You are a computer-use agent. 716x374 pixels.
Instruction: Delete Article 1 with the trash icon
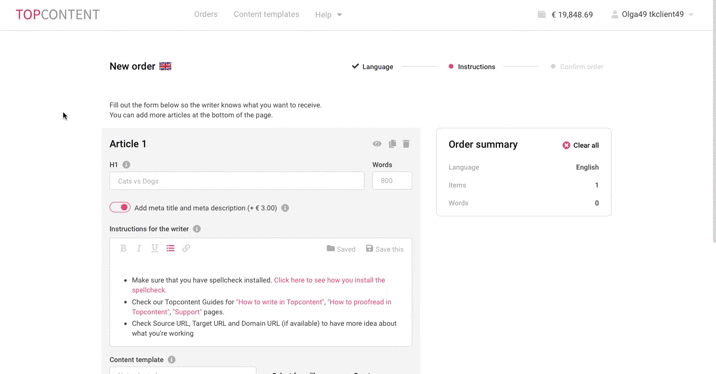406,144
